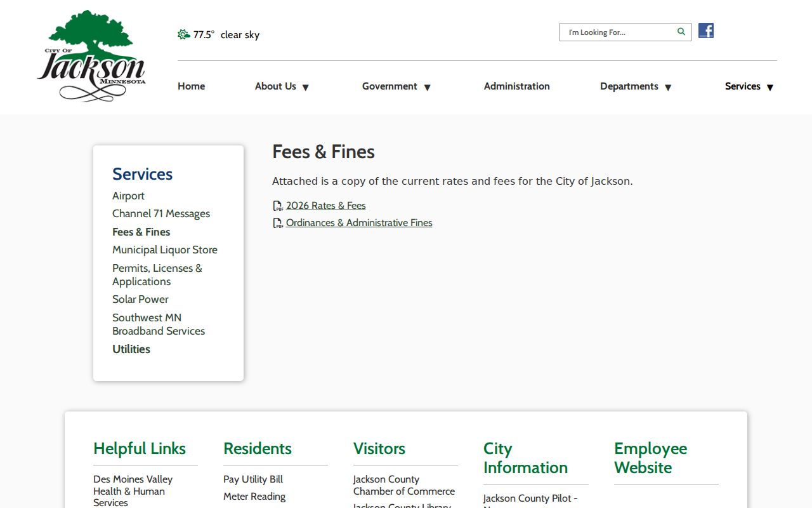Click the search magnifier icon

(x=681, y=32)
